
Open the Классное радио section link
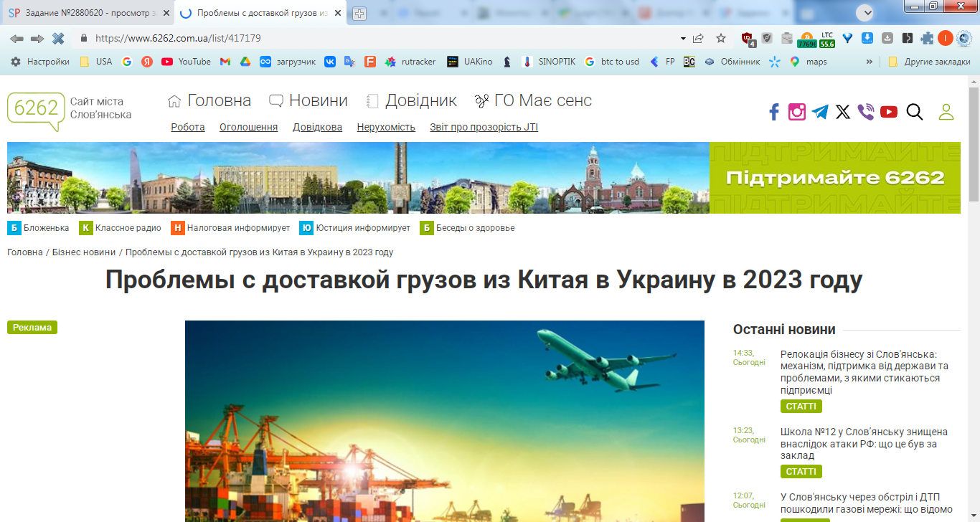[x=120, y=228]
